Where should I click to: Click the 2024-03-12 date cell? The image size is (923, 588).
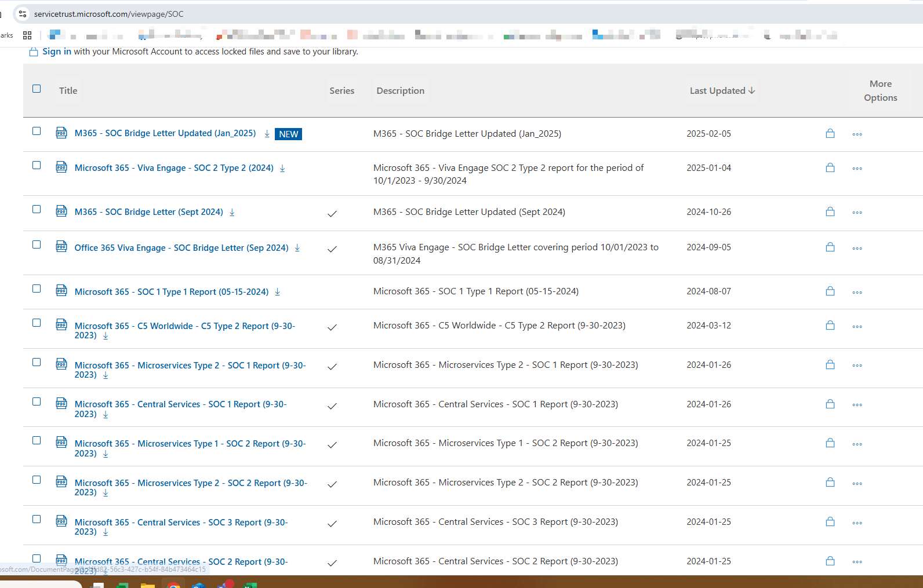click(708, 325)
